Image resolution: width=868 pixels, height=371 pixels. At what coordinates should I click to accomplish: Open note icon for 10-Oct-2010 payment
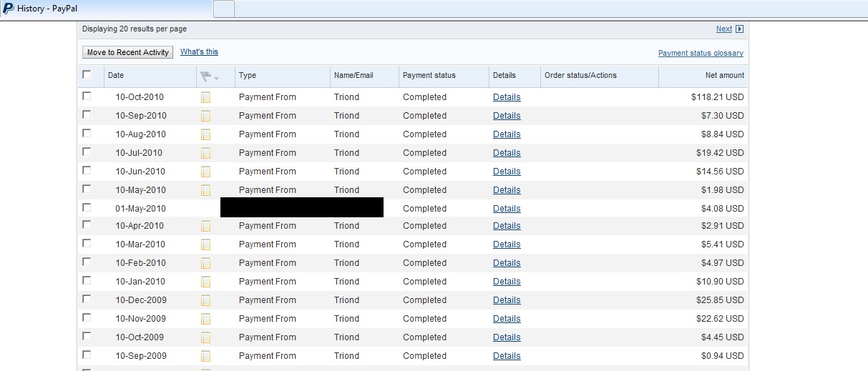206,97
